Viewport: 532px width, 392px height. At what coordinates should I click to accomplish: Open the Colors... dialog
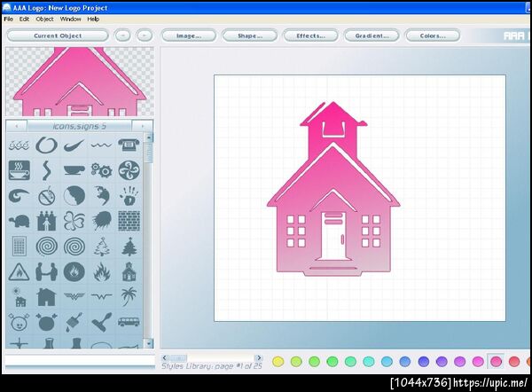[433, 35]
